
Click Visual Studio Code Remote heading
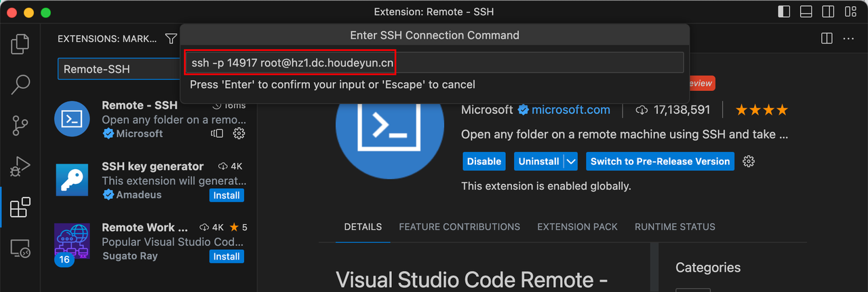[471, 280]
